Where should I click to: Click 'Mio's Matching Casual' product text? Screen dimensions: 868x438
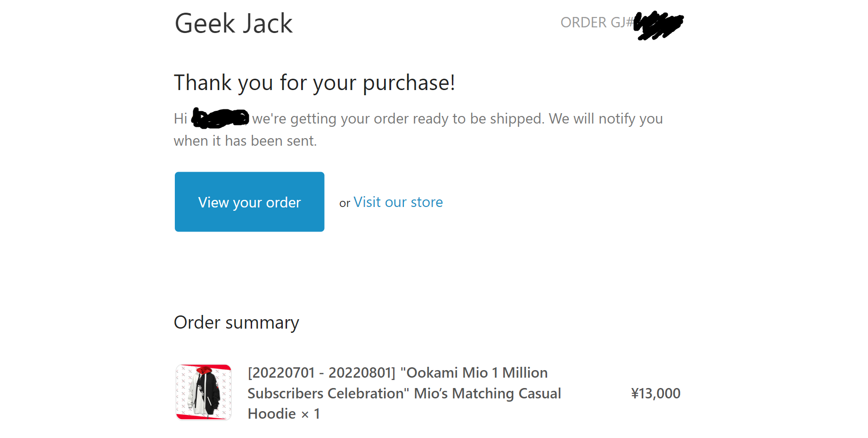[488, 394]
